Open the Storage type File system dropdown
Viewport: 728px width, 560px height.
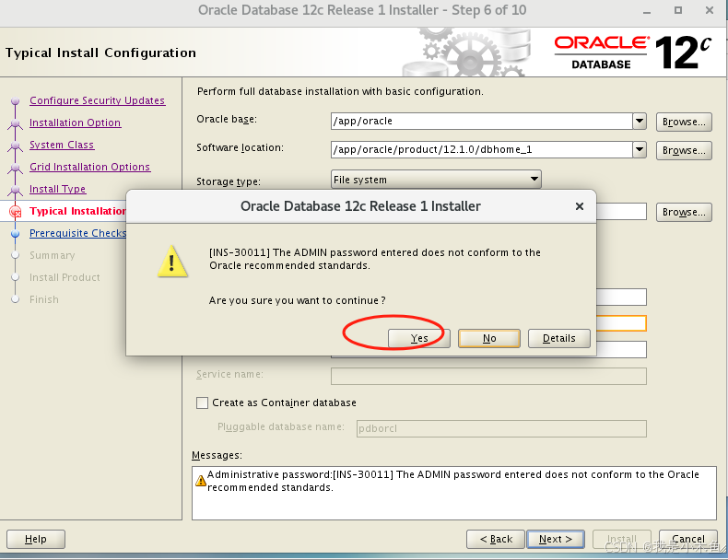coord(436,179)
